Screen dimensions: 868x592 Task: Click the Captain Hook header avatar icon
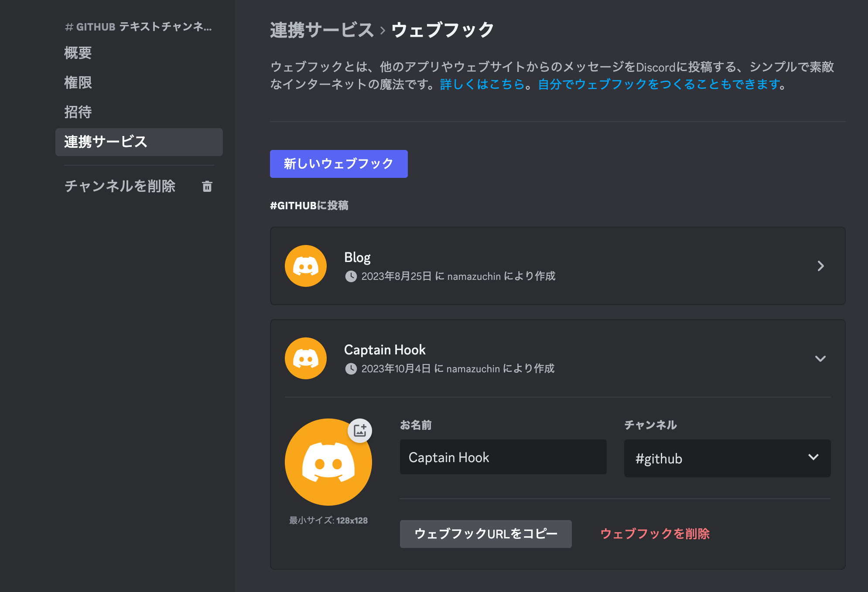pyautogui.click(x=305, y=358)
